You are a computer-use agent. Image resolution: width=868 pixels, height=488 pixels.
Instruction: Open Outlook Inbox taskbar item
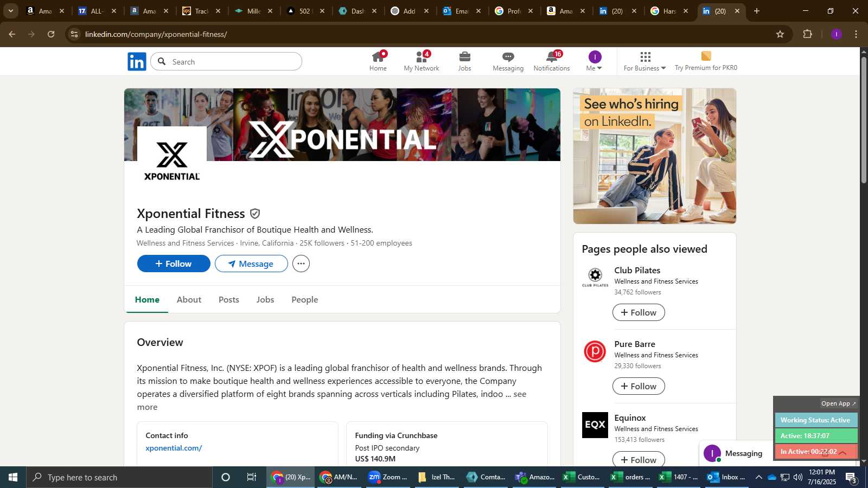tap(726, 477)
